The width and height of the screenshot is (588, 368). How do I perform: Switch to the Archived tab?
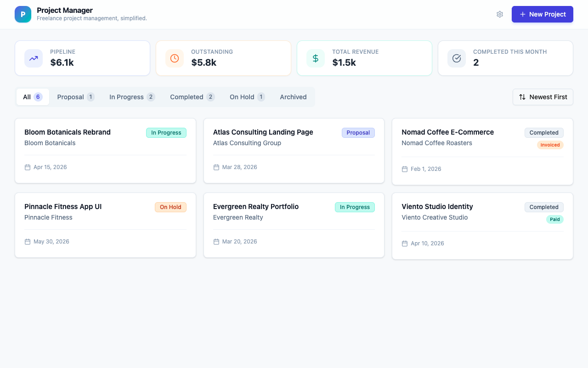coord(293,97)
